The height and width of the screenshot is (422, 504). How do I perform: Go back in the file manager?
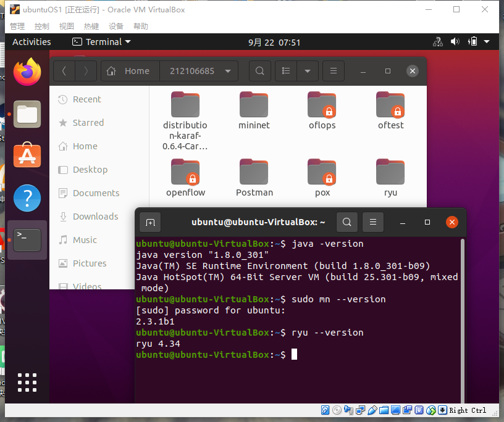[64, 71]
